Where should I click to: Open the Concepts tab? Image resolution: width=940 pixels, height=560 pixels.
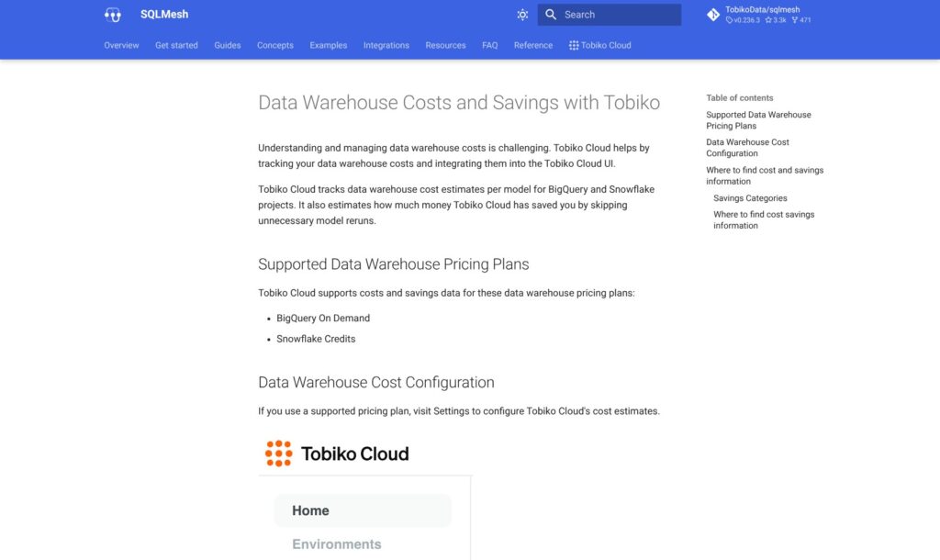275,46
